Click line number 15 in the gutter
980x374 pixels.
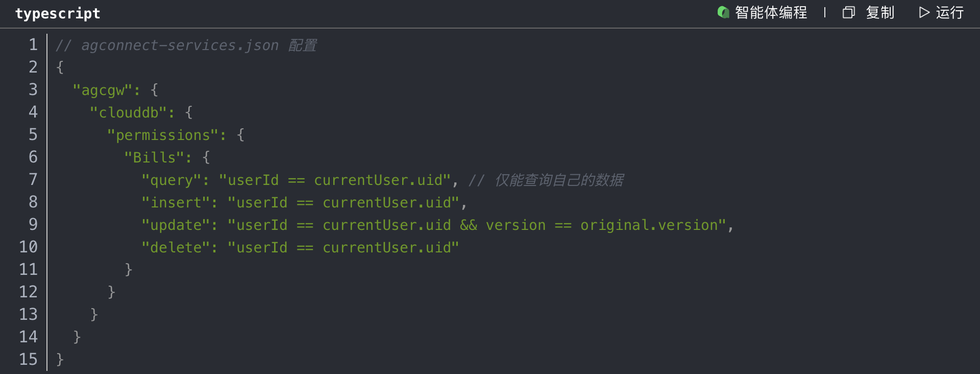click(29, 360)
